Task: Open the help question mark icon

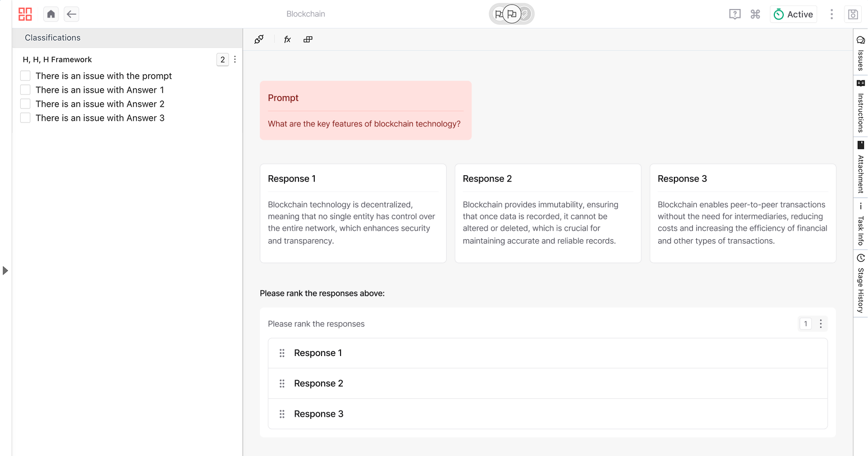Action: 734,15
